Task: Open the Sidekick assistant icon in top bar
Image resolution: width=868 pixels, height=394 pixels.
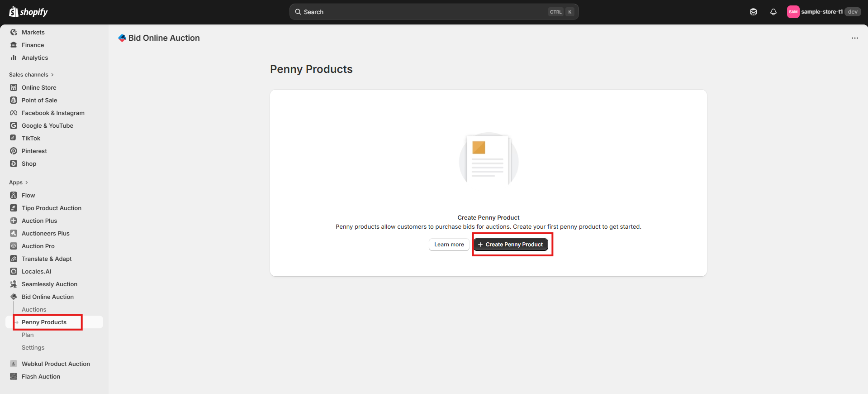Action: [753, 12]
